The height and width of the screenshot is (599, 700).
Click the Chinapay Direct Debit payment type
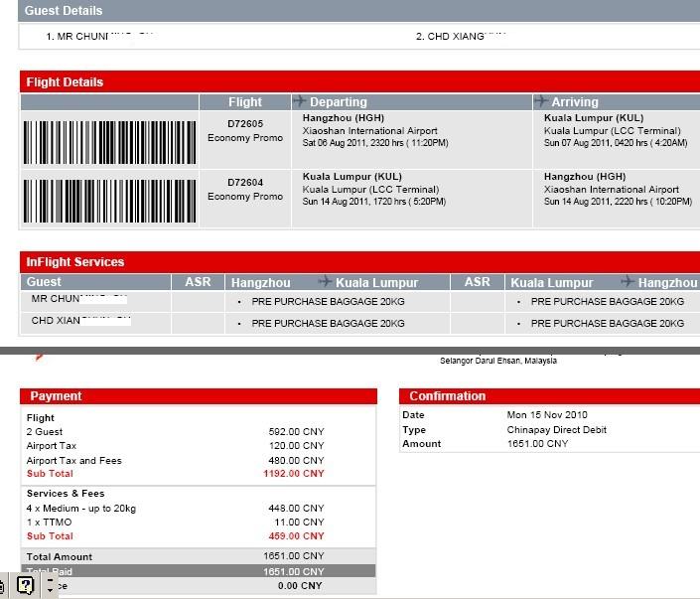click(556, 430)
